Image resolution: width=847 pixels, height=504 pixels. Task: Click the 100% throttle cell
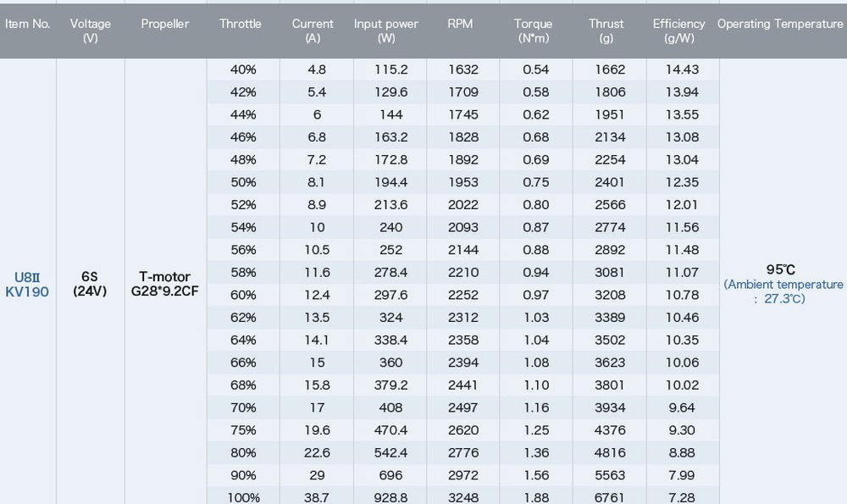[243, 497]
